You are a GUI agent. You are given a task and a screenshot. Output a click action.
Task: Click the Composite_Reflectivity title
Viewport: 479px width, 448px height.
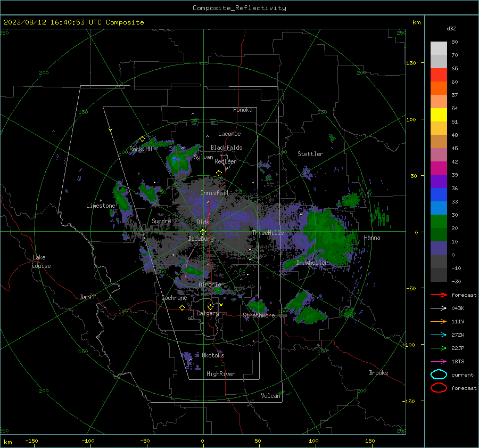point(240,8)
